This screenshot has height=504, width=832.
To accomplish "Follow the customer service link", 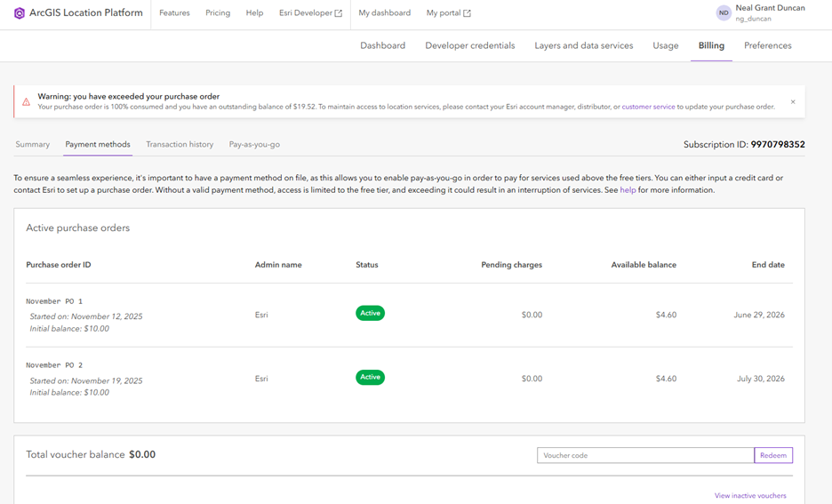I will point(649,107).
